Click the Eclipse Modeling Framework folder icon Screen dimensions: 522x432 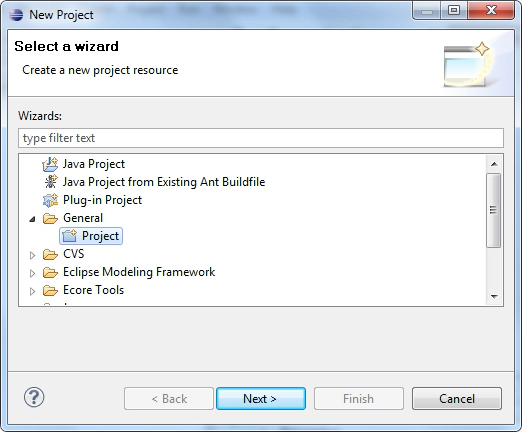click(x=50, y=272)
